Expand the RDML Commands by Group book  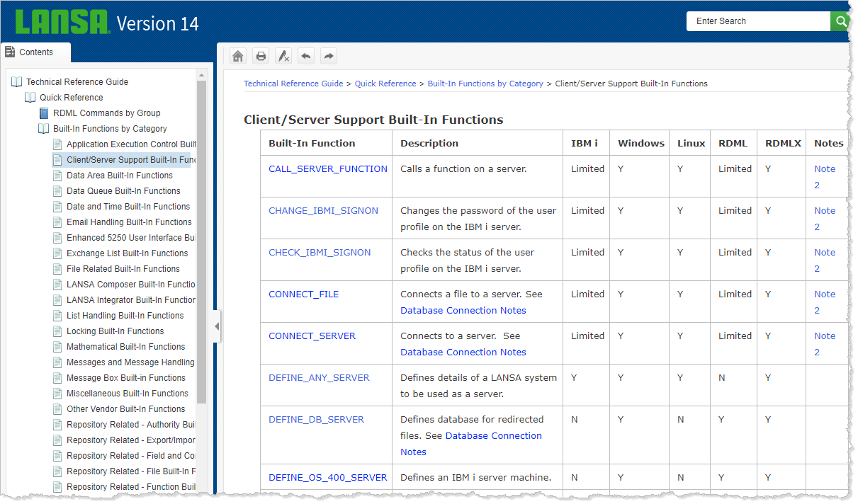click(x=44, y=113)
